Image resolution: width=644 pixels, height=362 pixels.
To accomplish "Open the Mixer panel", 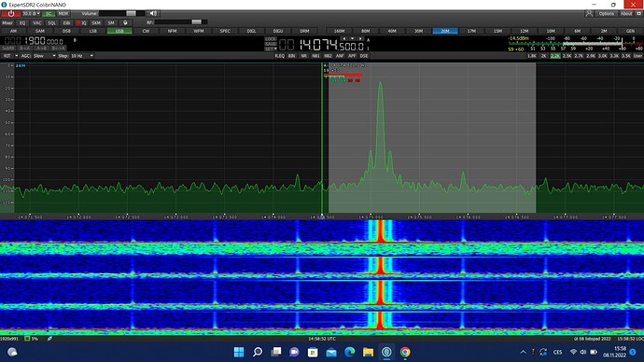I will tap(7, 23).
